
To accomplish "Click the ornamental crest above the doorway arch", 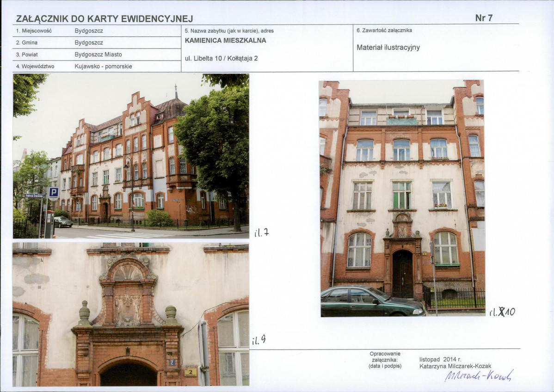I will pos(127,310).
